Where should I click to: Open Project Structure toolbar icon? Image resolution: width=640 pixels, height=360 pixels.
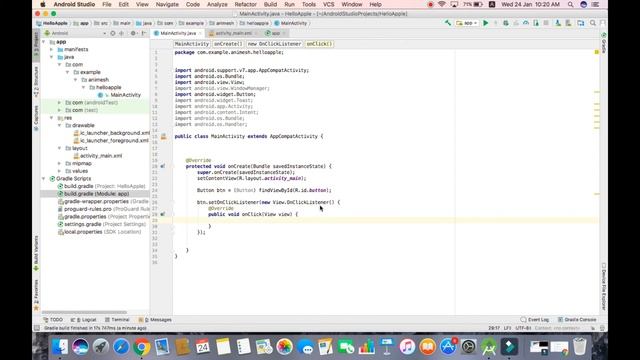pyautogui.click(x=581, y=23)
